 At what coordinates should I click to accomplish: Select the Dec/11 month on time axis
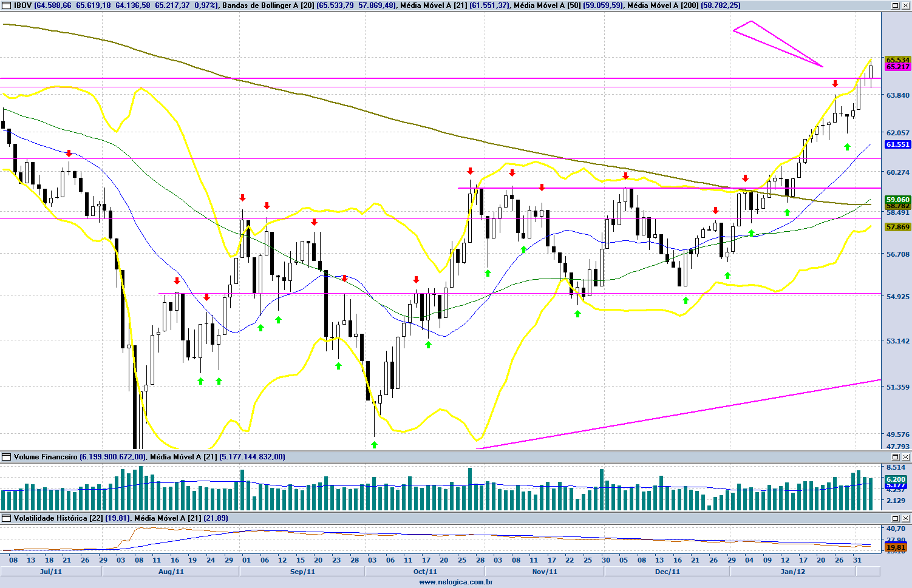pos(667,572)
